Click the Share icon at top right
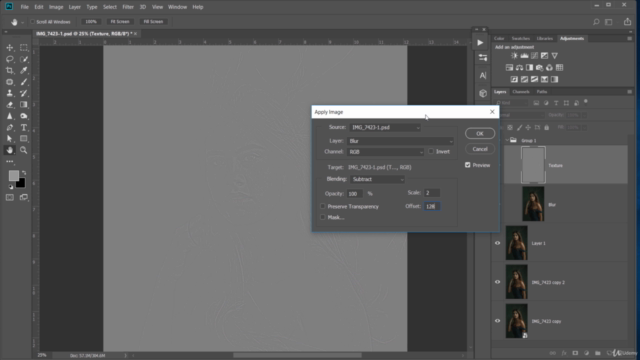The image size is (640, 360). tap(627, 22)
